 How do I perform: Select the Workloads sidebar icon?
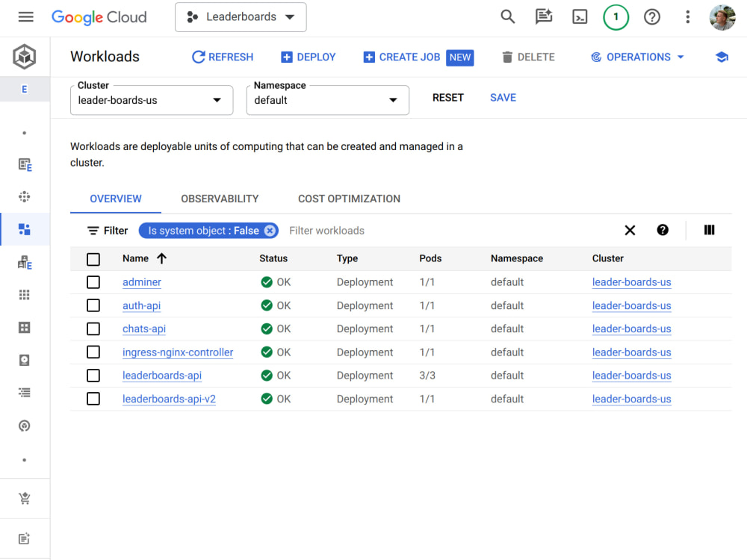25,229
